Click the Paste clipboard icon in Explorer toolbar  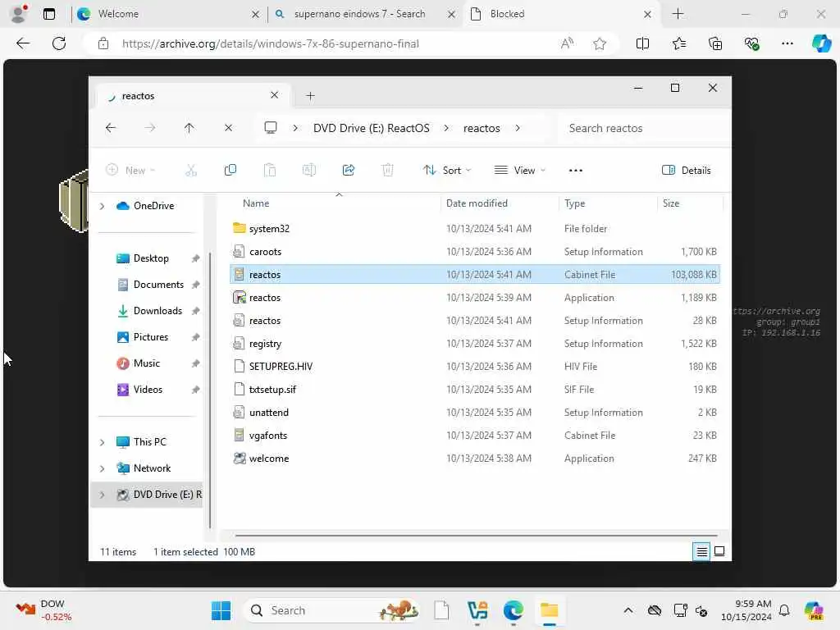click(269, 171)
